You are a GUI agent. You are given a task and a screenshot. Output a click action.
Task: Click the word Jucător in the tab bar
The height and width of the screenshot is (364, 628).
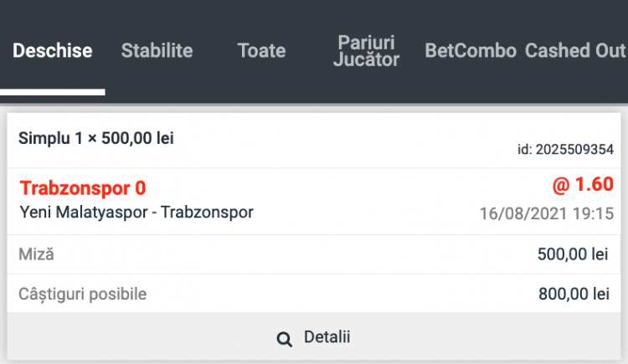367,60
